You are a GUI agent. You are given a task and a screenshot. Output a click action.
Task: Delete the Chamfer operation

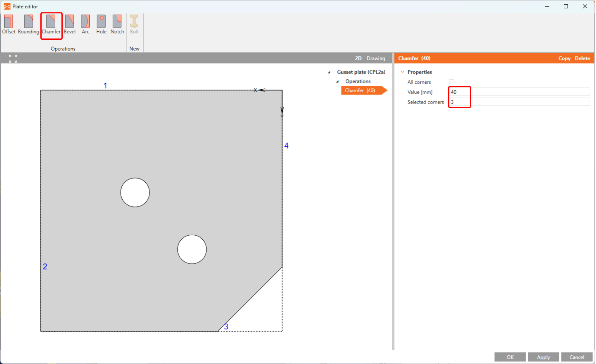click(582, 58)
